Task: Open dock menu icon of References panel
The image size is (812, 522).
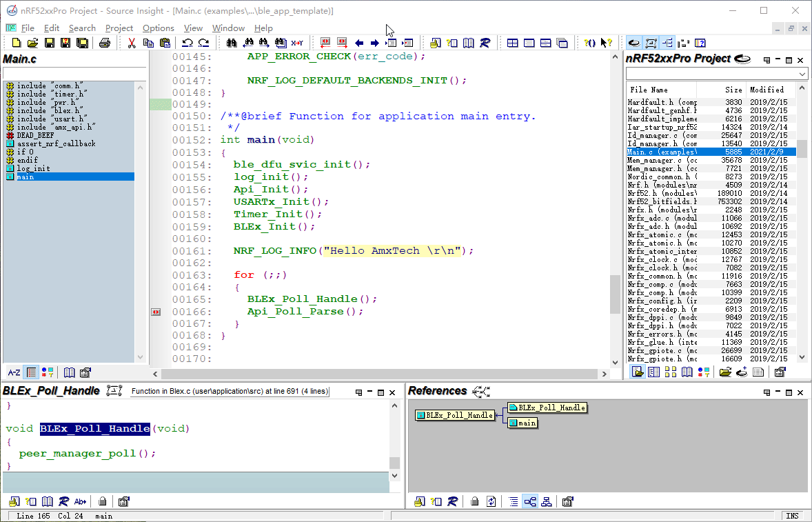Action: click(x=767, y=392)
